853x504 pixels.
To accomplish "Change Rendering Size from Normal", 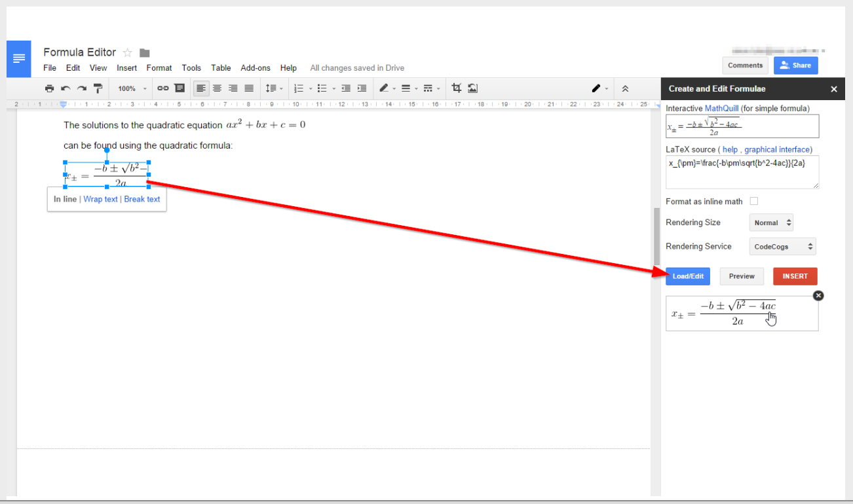I will [x=771, y=222].
